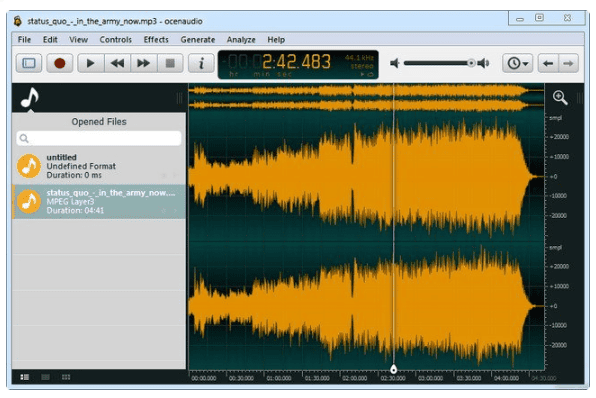The height and width of the screenshot is (398, 596).
Task: Click the Rewind button
Action: tap(117, 63)
